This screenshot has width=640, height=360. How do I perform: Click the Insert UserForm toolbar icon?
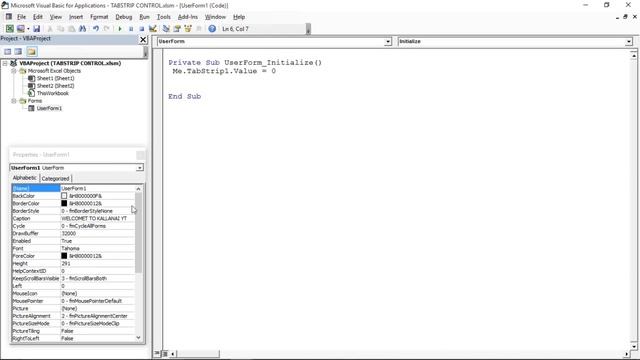point(20,29)
